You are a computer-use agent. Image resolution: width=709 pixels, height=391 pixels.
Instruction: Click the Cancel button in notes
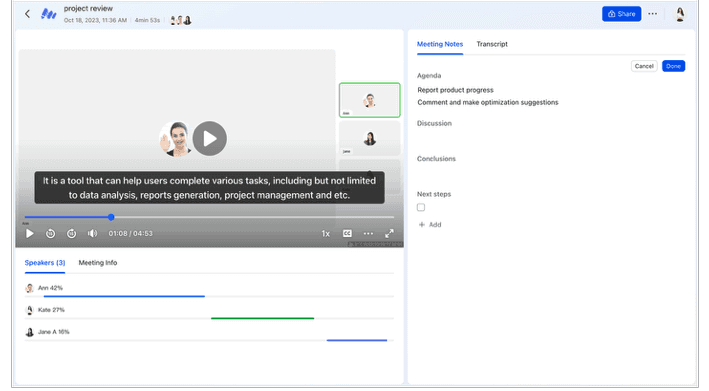tap(644, 66)
